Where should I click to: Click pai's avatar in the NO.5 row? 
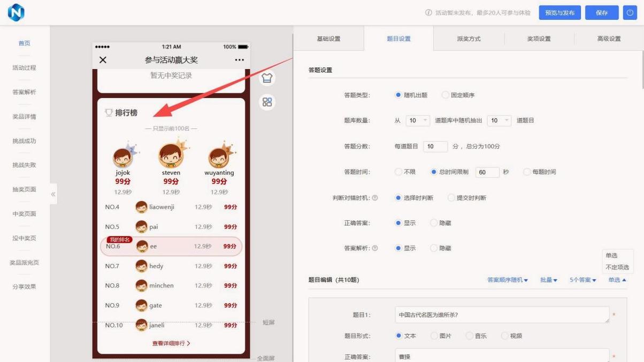pyautogui.click(x=141, y=227)
